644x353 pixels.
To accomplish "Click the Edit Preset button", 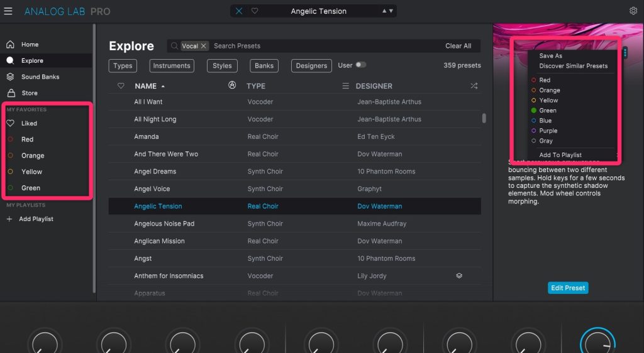I will tap(568, 288).
